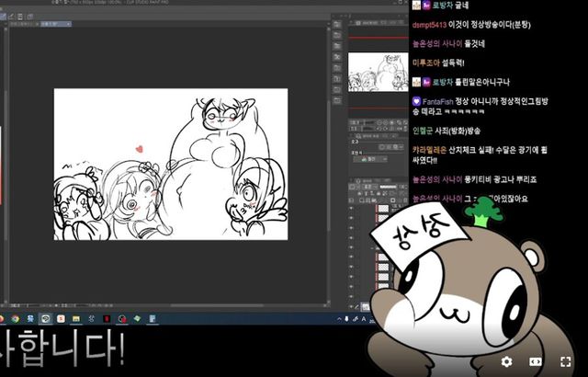Click the purple heart badge beside FantaFish

tap(416, 102)
